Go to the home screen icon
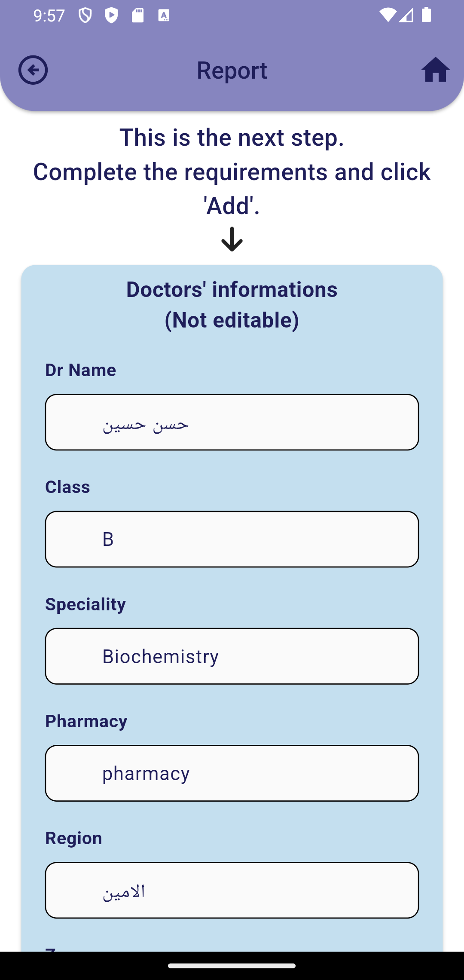Screen dimensions: 464x980 pos(435,70)
